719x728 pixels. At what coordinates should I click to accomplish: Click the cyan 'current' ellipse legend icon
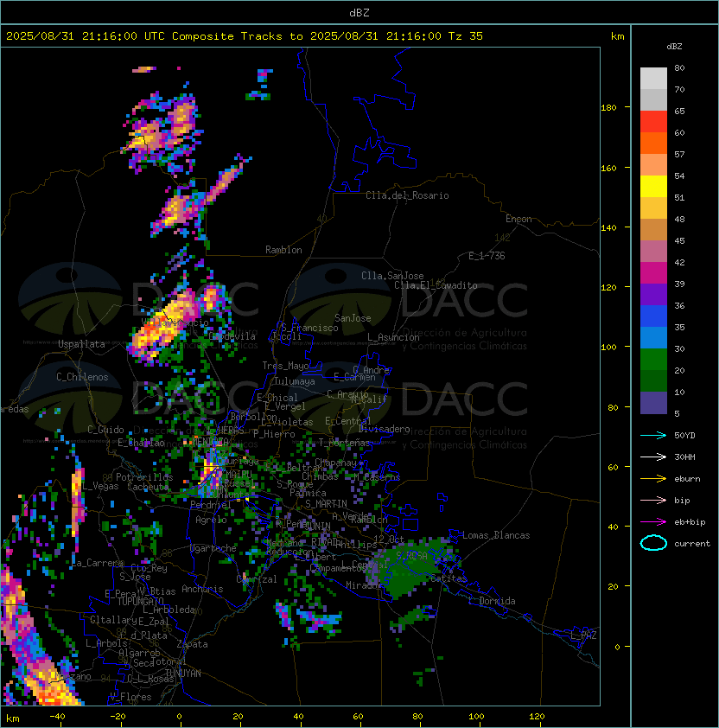coord(653,543)
